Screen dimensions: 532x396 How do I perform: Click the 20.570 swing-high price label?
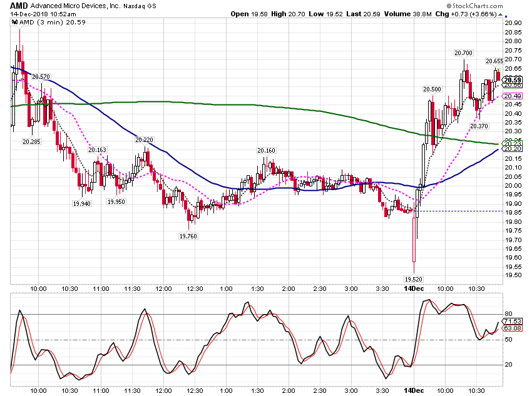(x=41, y=77)
